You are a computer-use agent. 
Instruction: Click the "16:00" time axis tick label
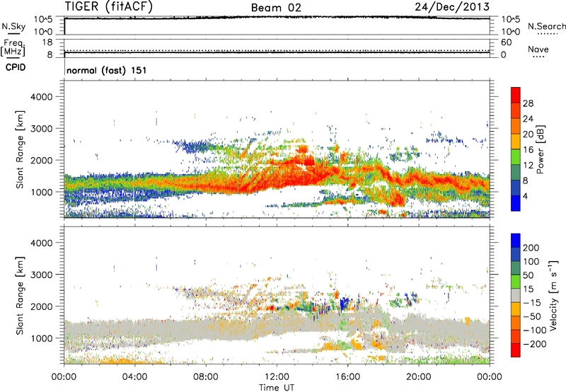point(347,377)
